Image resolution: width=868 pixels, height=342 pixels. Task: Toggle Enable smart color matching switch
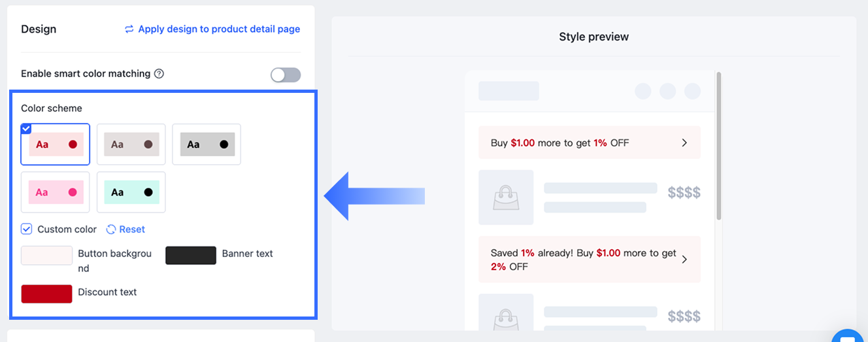(x=286, y=75)
